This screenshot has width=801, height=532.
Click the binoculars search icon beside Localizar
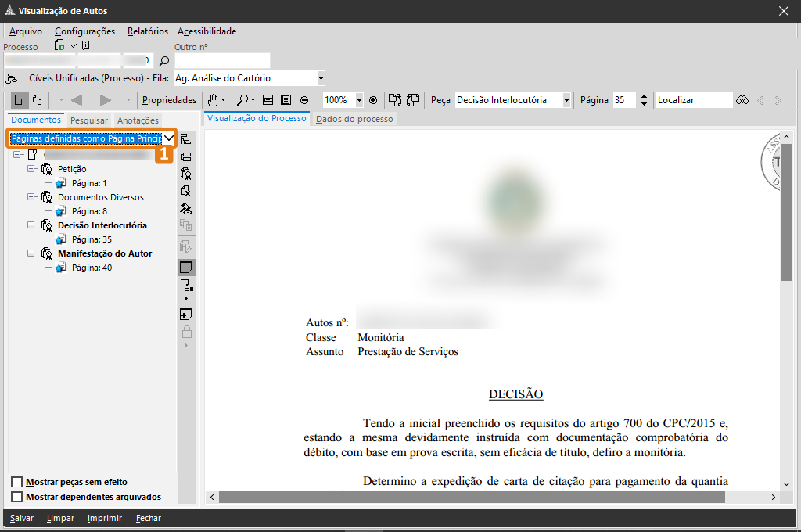(x=742, y=100)
